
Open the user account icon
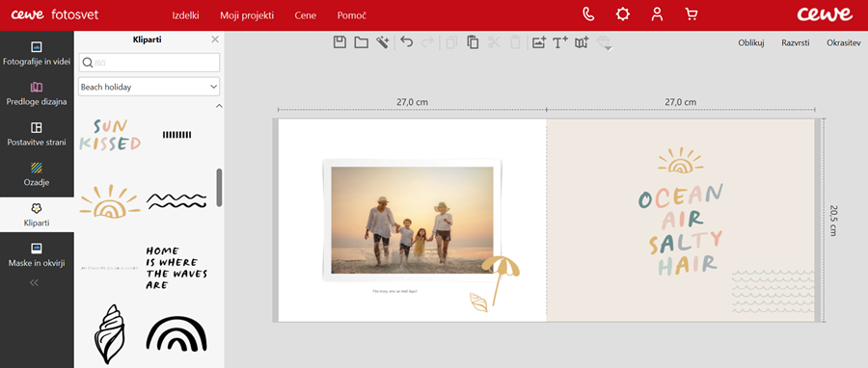click(x=657, y=14)
